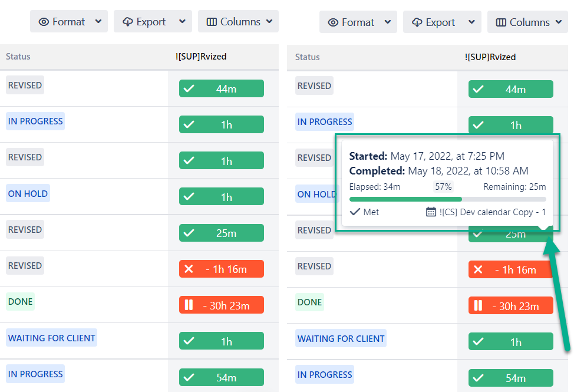574x392 pixels.
Task: Click the WAITING FOR CLIENT status in the right panel
Action: coord(341,338)
